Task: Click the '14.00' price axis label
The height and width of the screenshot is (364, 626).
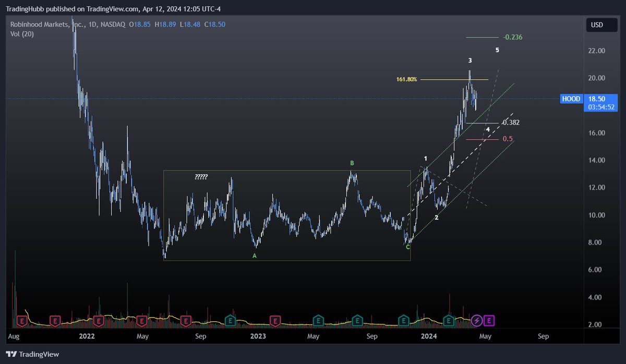Action: point(597,160)
